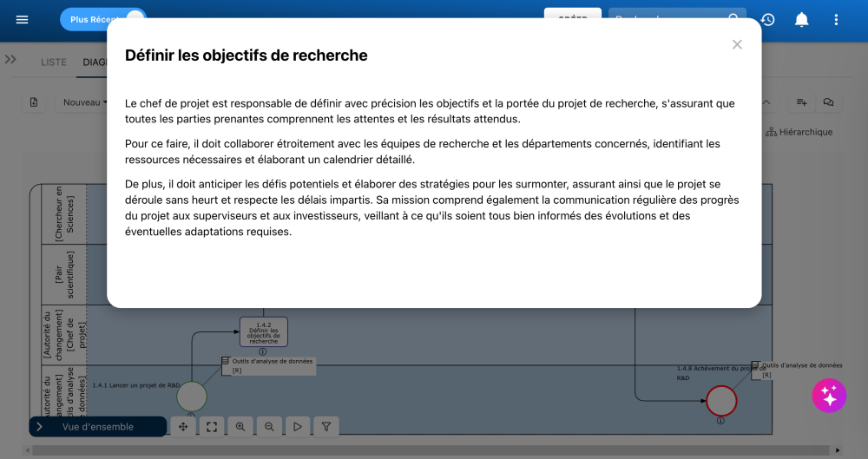Image resolution: width=868 pixels, height=459 pixels.
Task: Click the info icon under task 1.4.2
Action: pos(263,351)
